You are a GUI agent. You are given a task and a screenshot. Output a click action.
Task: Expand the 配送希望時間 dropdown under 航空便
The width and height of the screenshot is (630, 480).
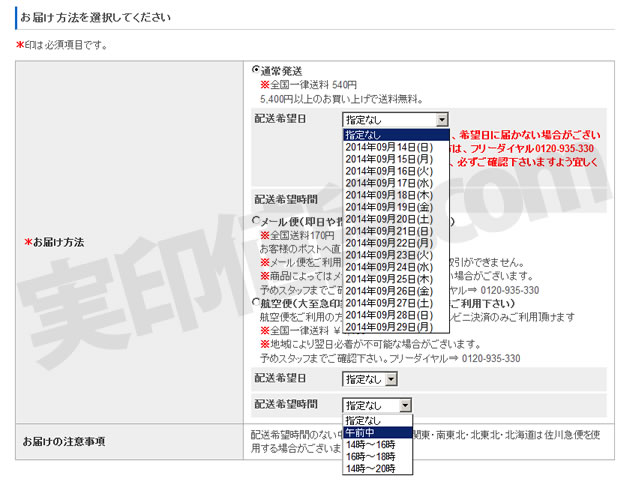pyautogui.click(x=404, y=405)
